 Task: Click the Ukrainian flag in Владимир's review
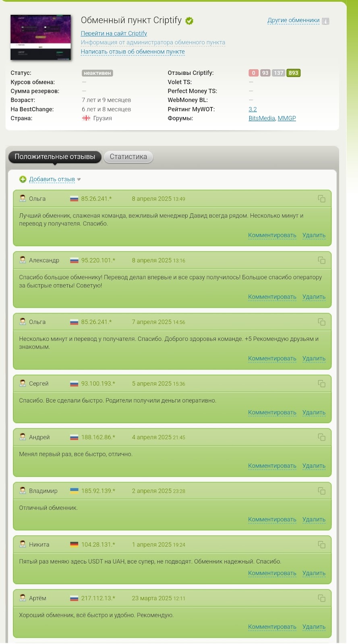(74, 491)
